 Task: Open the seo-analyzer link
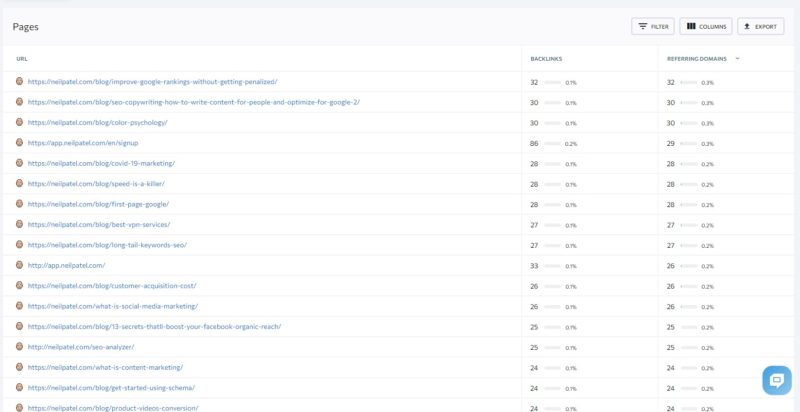coord(81,347)
